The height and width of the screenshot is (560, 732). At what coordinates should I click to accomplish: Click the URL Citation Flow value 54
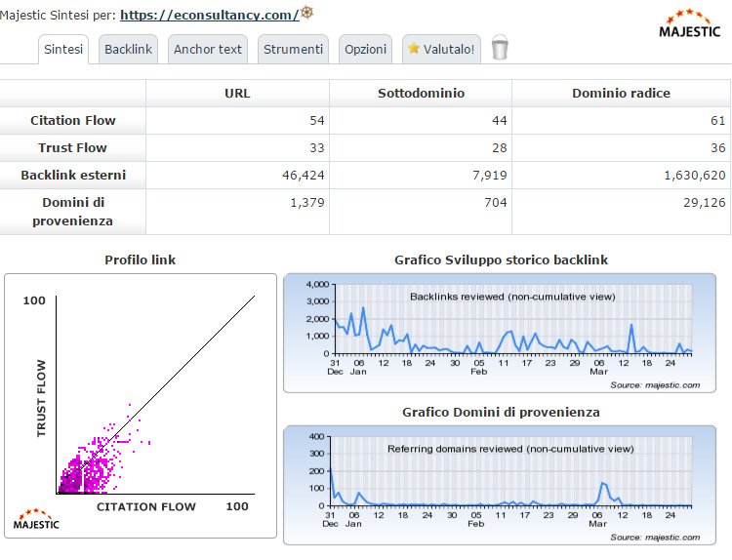click(x=317, y=121)
